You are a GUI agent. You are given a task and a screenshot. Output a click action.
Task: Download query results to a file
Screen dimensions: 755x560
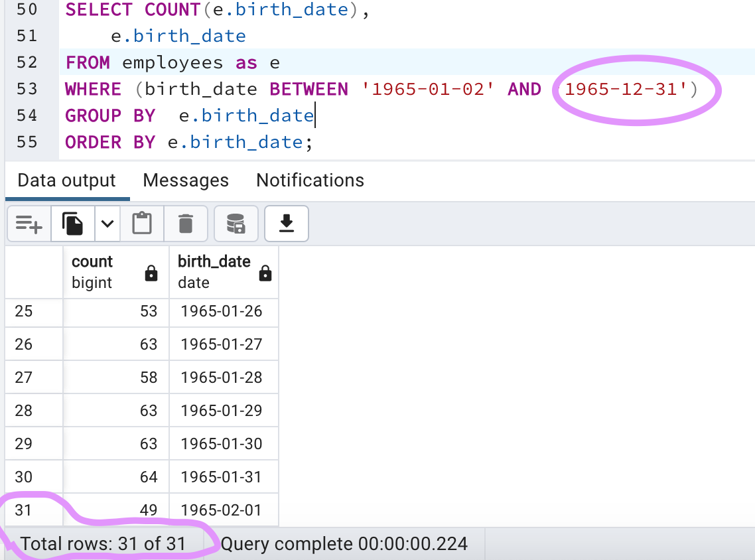(x=286, y=224)
